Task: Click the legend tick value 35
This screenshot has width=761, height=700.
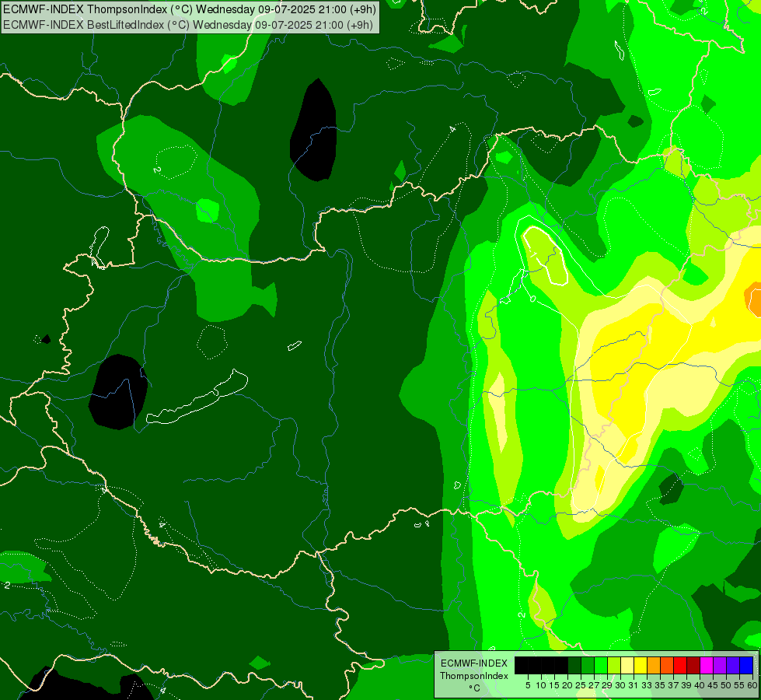Action: click(x=661, y=685)
